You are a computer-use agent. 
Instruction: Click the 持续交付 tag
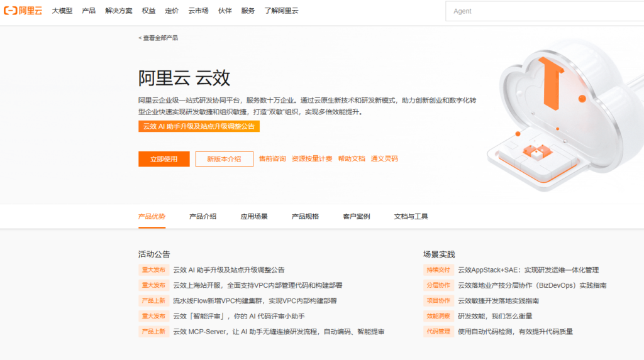(438, 270)
